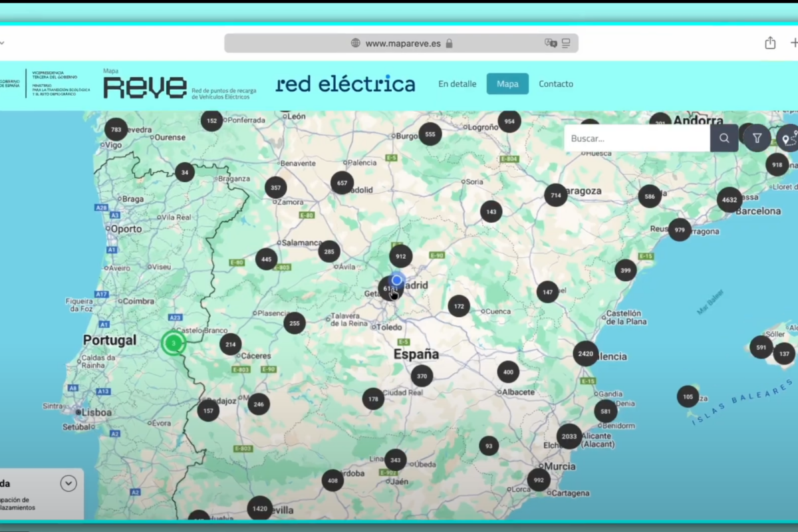Click the Safari share icon
This screenshot has height=532, width=798.
pyautogui.click(x=770, y=43)
